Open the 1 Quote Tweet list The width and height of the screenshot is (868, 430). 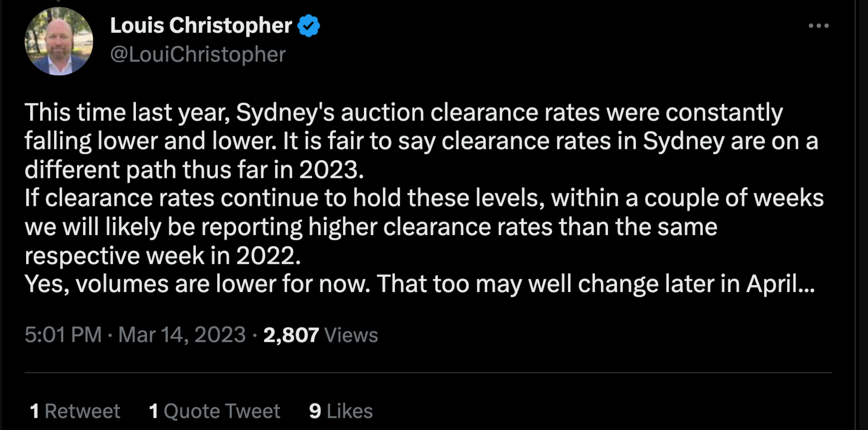tap(214, 411)
